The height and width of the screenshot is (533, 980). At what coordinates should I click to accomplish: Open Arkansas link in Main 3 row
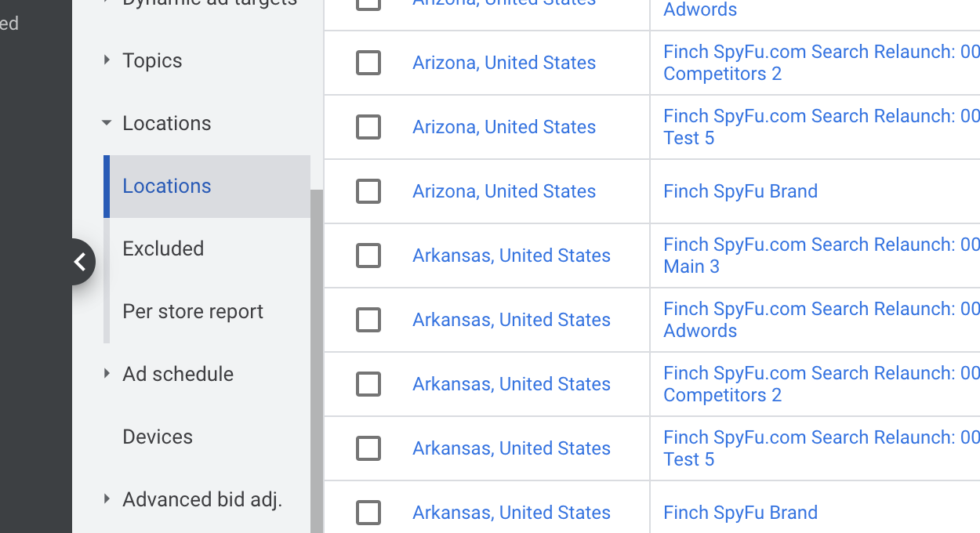click(511, 256)
